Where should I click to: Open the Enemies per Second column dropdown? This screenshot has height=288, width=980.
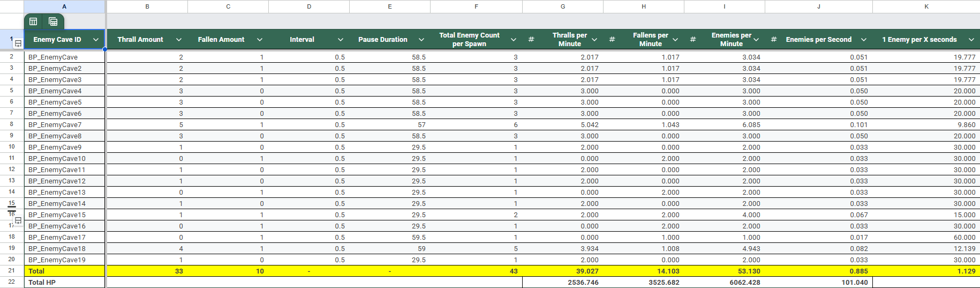click(x=864, y=40)
